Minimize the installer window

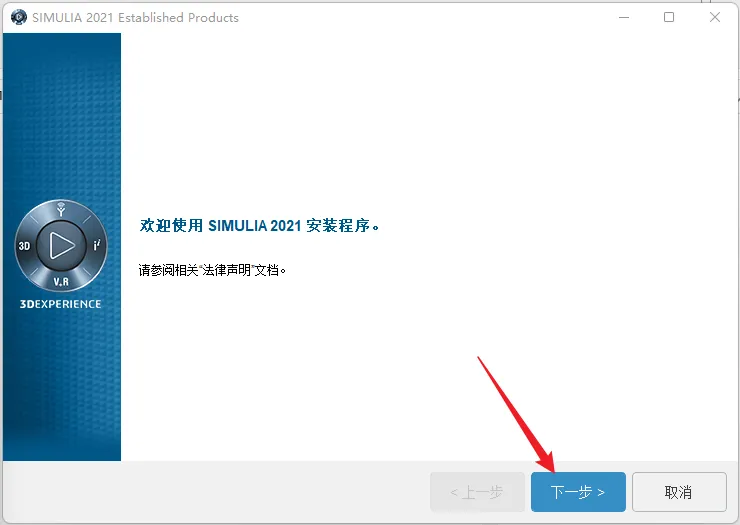pos(624,17)
